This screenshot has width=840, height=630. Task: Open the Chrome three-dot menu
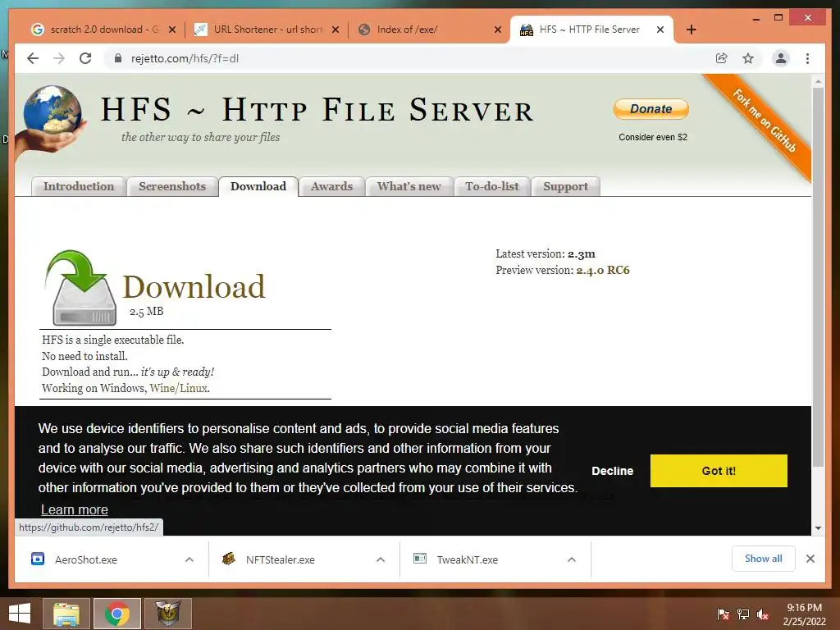tap(807, 58)
